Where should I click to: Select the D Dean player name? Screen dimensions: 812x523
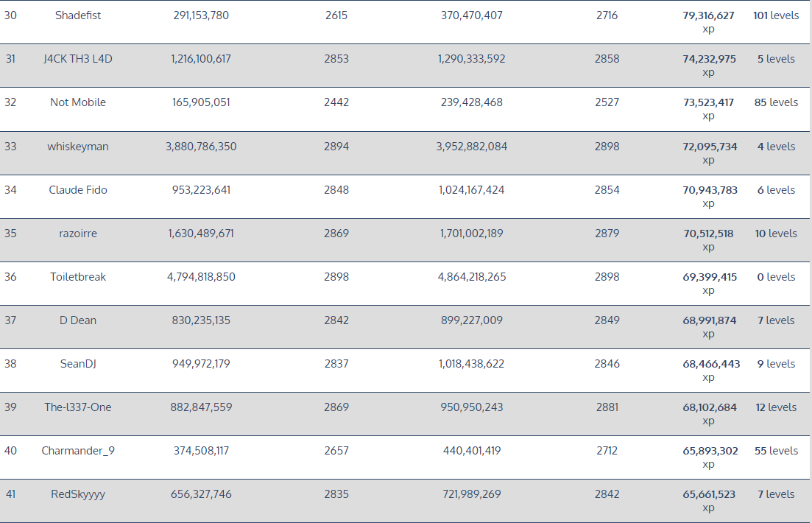(x=78, y=320)
